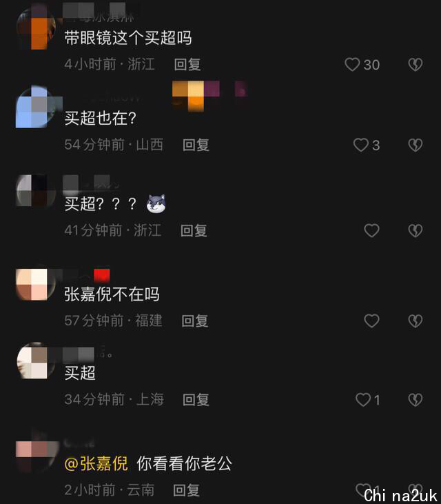Reply to the 2小时前 云南 comment
The height and width of the screenshot is (504, 441).
pyautogui.click(x=186, y=490)
